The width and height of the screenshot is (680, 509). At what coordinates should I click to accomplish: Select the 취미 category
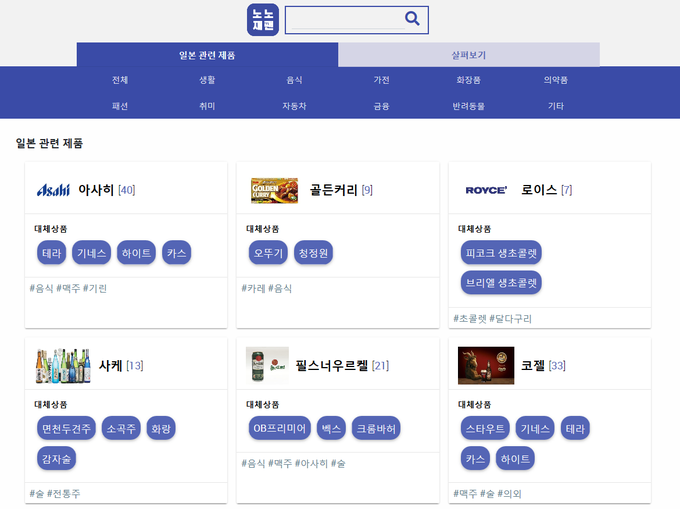207,106
